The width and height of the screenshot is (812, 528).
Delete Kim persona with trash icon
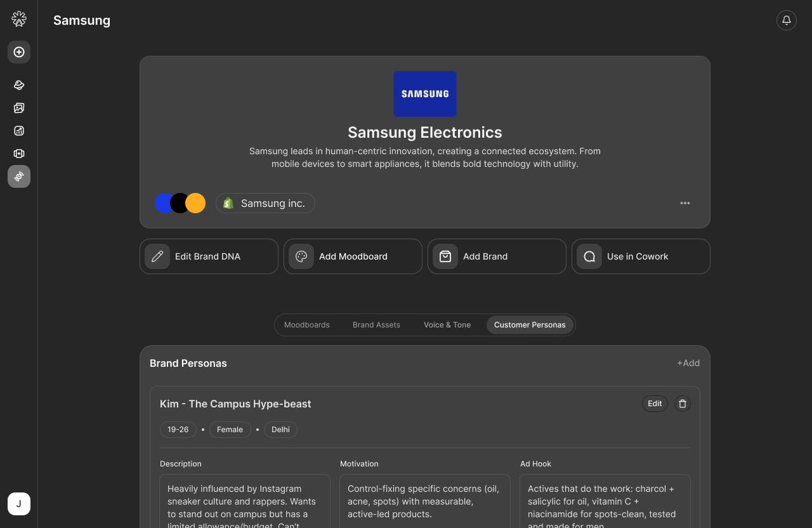point(683,404)
